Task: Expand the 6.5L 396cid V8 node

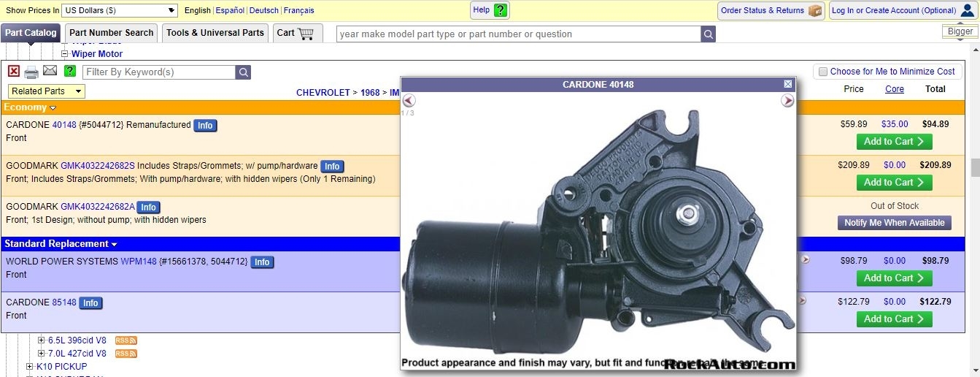Action: 42,340
